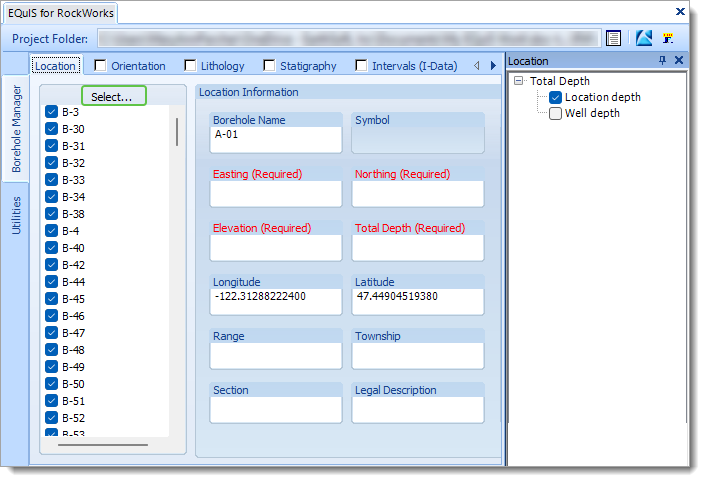
Task: Uncheck borehole B-34
Action: coord(52,196)
